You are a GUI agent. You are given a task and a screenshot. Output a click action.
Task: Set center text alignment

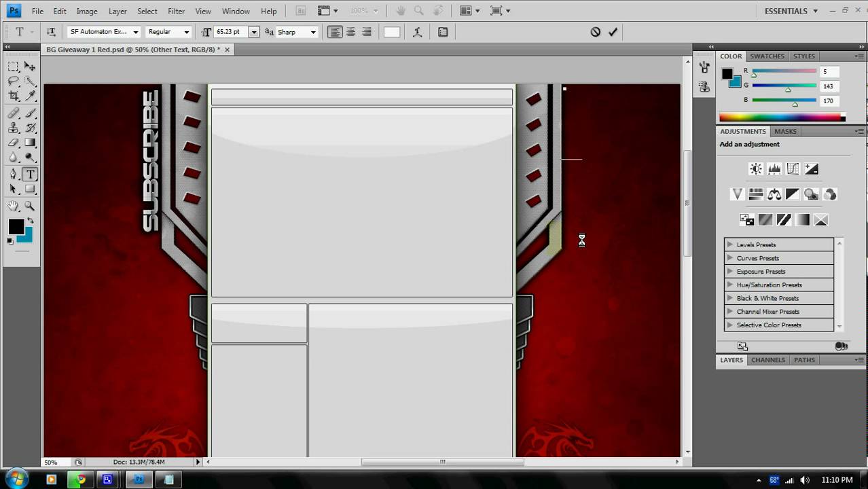pyautogui.click(x=351, y=32)
